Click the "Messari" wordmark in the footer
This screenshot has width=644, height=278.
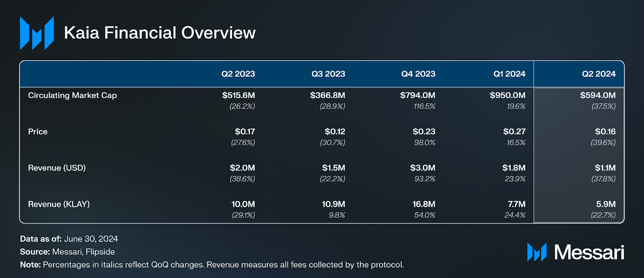(x=589, y=252)
